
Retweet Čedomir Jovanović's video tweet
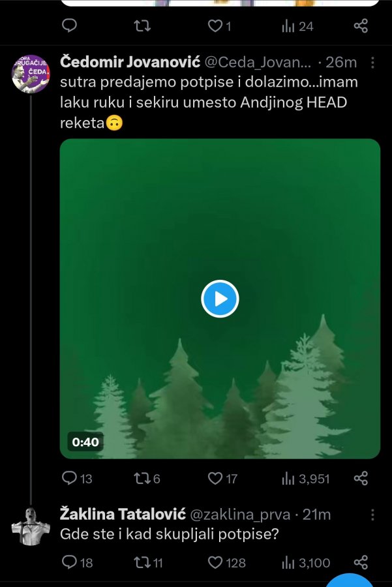click(x=140, y=479)
